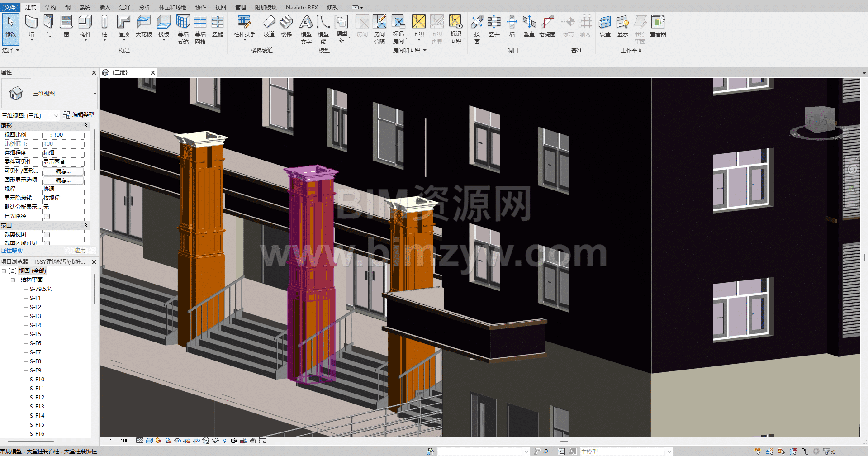Click the Temporary Hide/Isolate glasses icon
Image resolution: width=868 pixels, height=456 pixels.
(215, 441)
